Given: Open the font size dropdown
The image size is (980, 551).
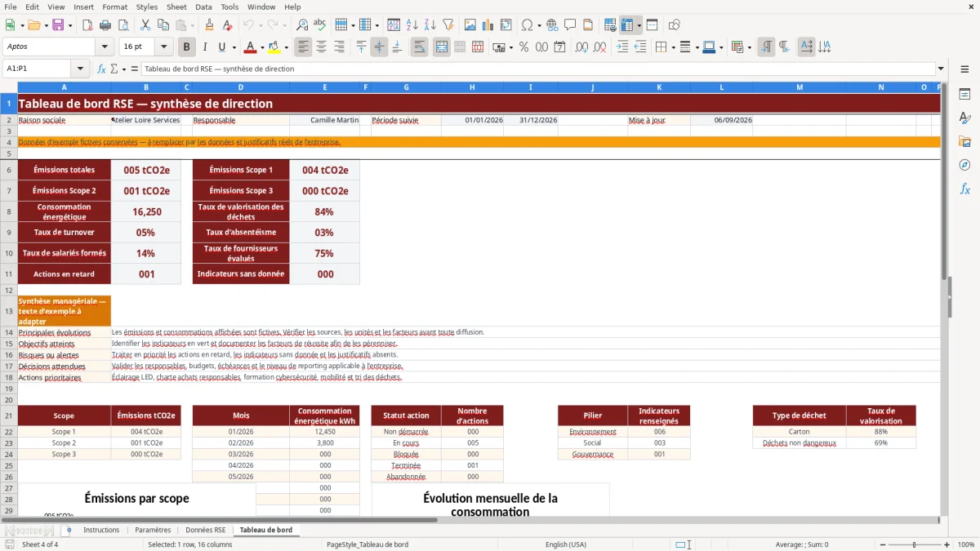Looking at the screenshot, I should pos(163,47).
